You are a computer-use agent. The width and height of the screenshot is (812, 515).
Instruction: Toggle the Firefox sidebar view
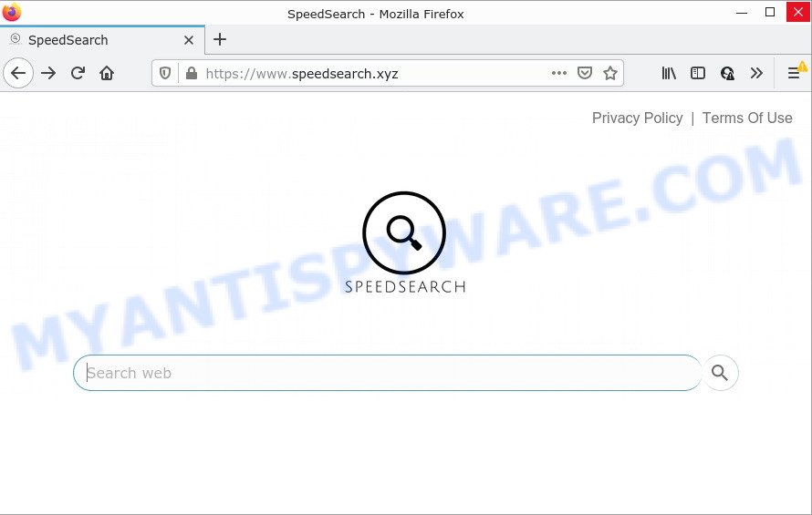(698, 73)
